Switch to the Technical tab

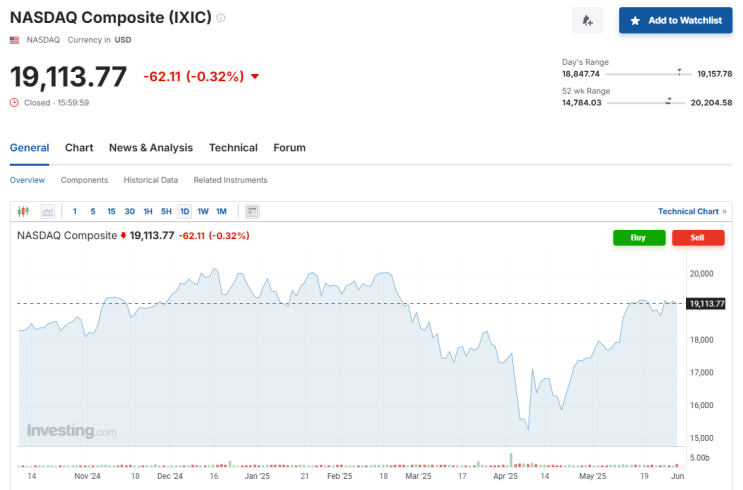[x=233, y=148]
